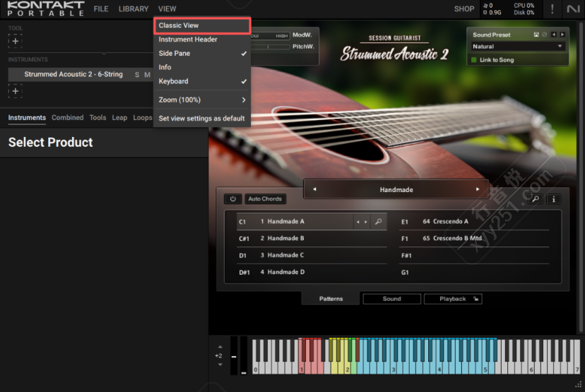The width and height of the screenshot is (585, 392).
Task: Open the SHOP link
Action: click(x=464, y=8)
